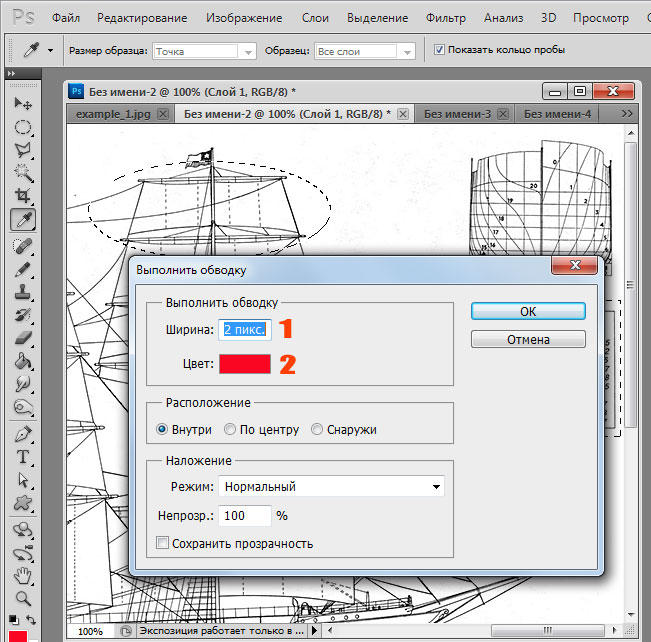
Task: Select the Horizontal Type tool
Action: pyautogui.click(x=22, y=457)
